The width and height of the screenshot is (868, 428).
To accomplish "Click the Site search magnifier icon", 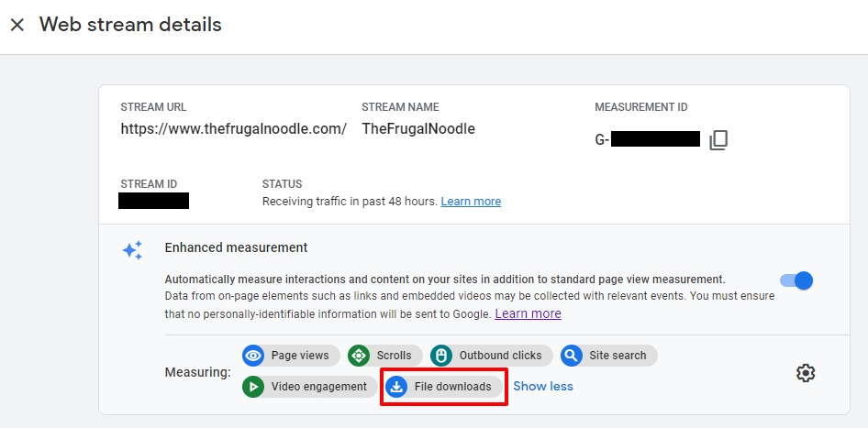I will click(x=572, y=356).
